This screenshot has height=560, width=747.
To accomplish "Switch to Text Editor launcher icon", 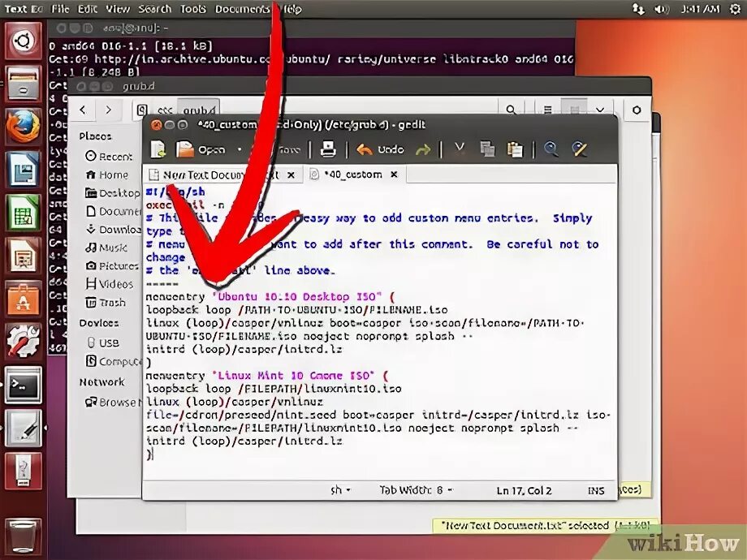I will (x=23, y=428).
